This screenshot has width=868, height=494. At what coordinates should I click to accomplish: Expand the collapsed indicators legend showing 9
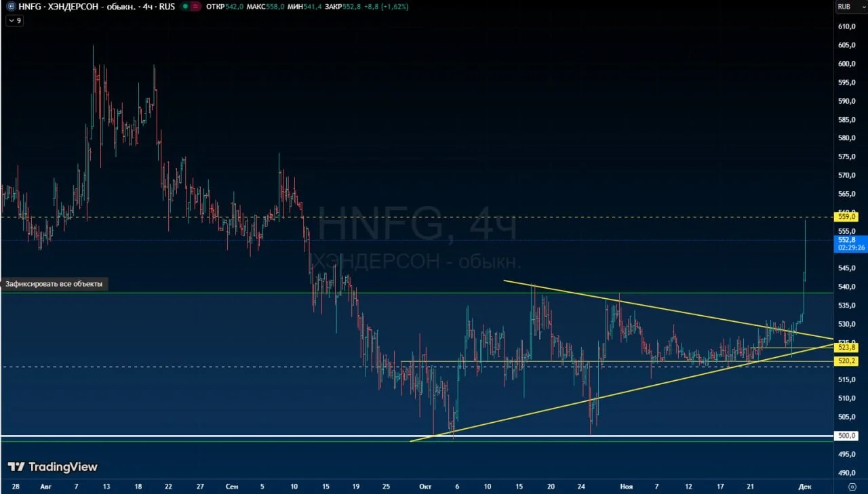(x=14, y=21)
